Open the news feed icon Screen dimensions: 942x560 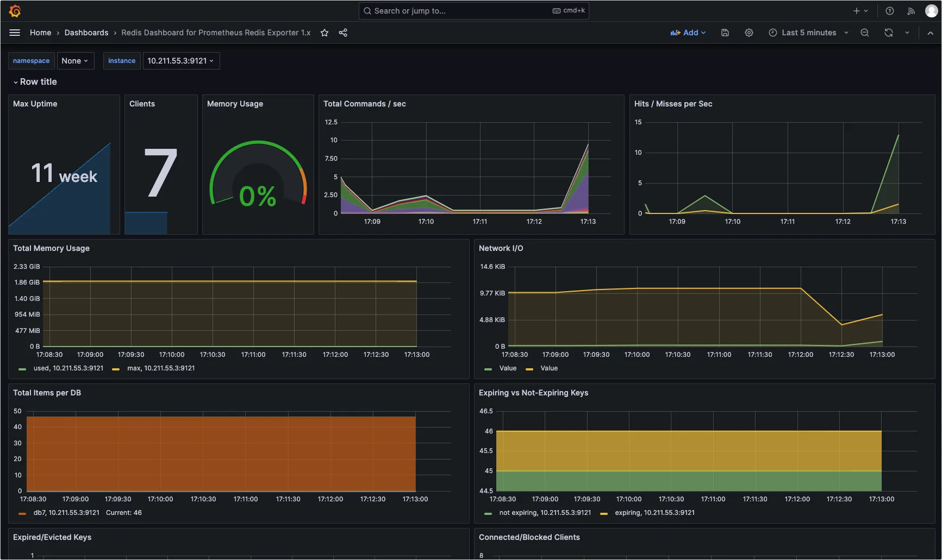(x=911, y=11)
